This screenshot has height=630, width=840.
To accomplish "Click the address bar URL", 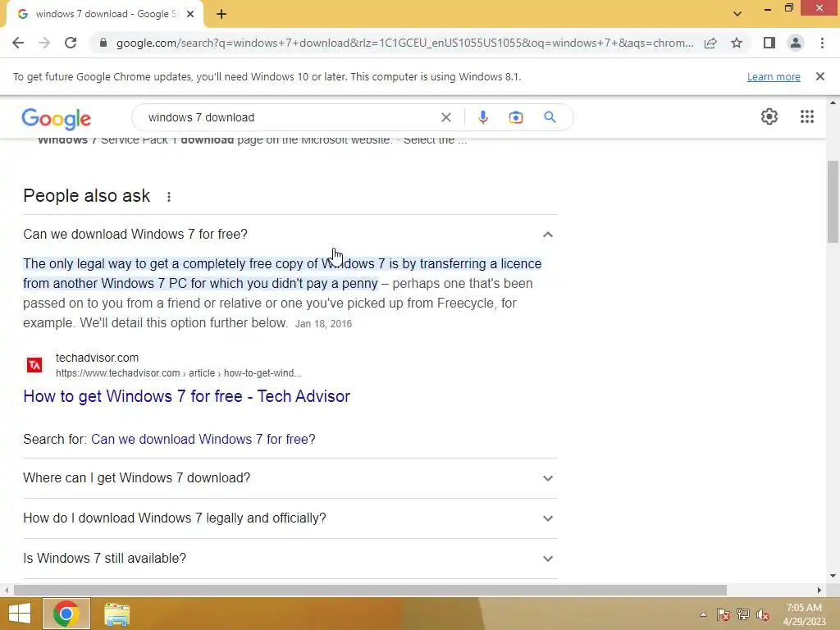I will click(x=404, y=43).
